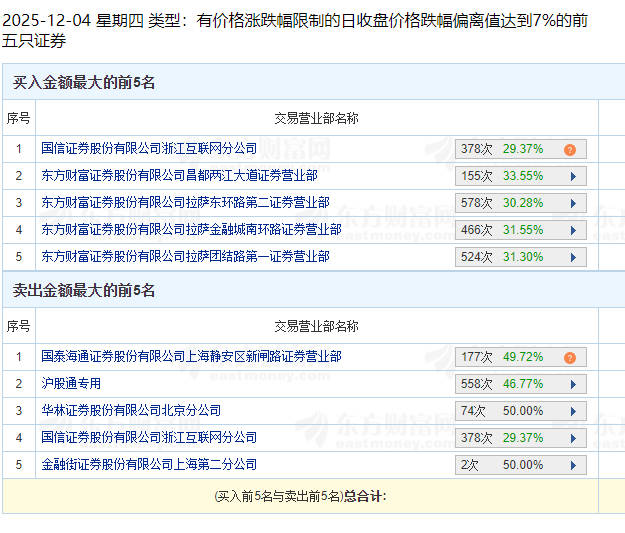
Task: Click the 2次 50.00% stats box
Action: pos(521,465)
